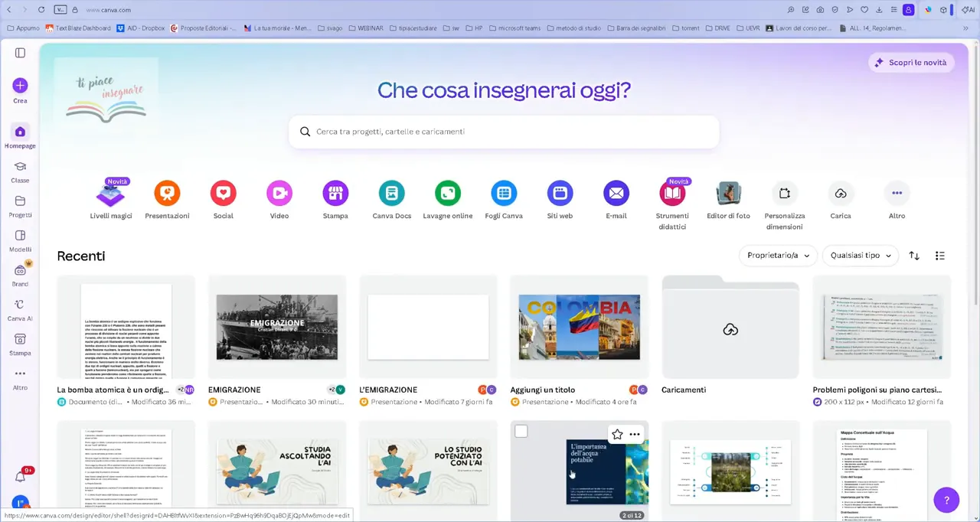The width and height of the screenshot is (980, 522).
Task: Open the svago bookmarks folder
Action: pos(328,28)
